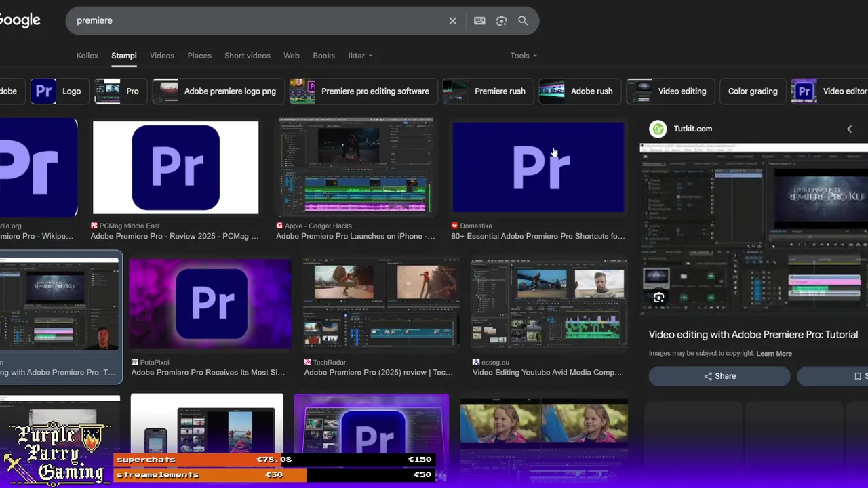The height and width of the screenshot is (488, 868).
Task: Open large Tutkit preview image
Action: (x=754, y=230)
